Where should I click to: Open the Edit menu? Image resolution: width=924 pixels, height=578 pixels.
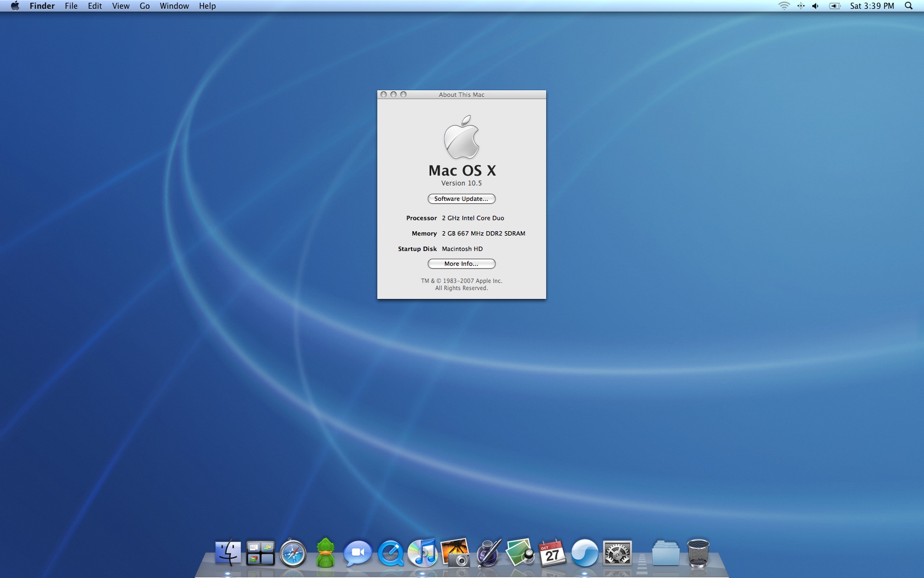(x=95, y=6)
